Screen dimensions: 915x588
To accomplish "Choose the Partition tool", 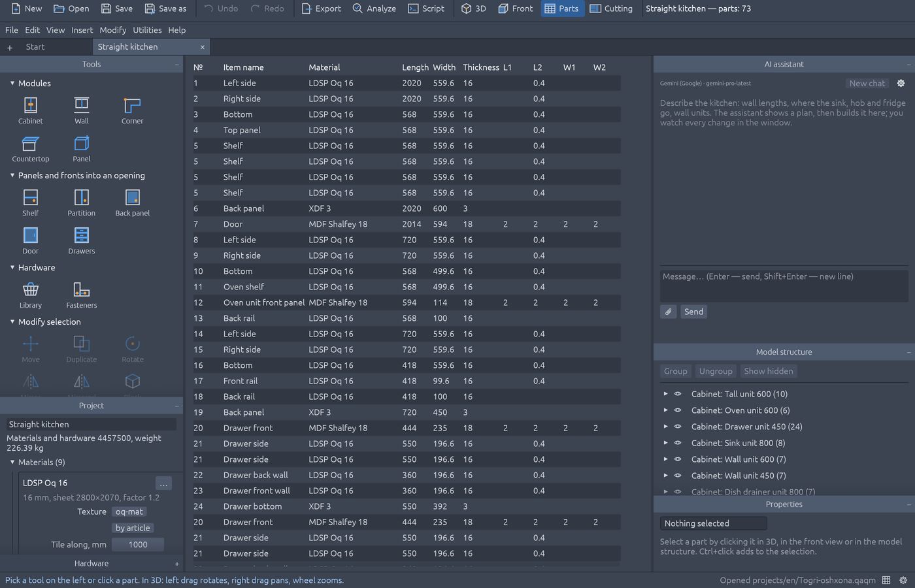I will [82, 203].
